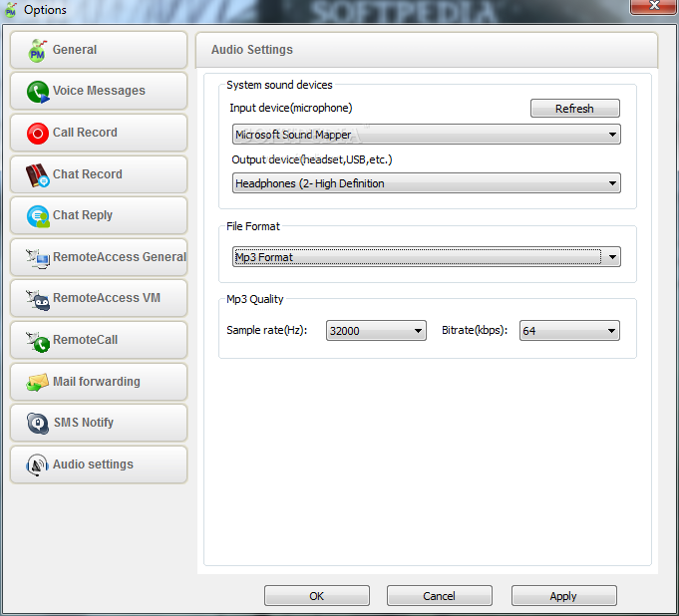This screenshot has height=616, width=679.
Task: Switch to RemoteAccess VM section
Action: (99, 298)
